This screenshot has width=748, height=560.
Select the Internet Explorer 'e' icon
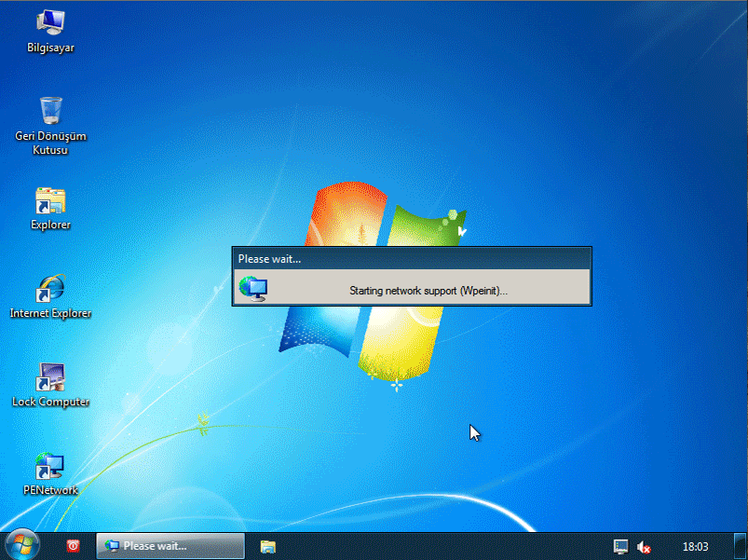tap(50, 289)
